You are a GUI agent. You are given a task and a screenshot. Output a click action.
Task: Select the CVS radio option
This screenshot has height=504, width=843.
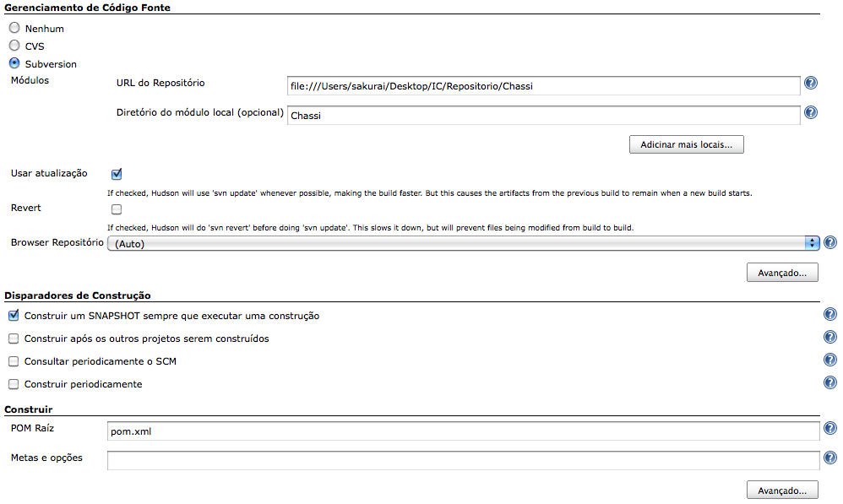coord(14,46)
